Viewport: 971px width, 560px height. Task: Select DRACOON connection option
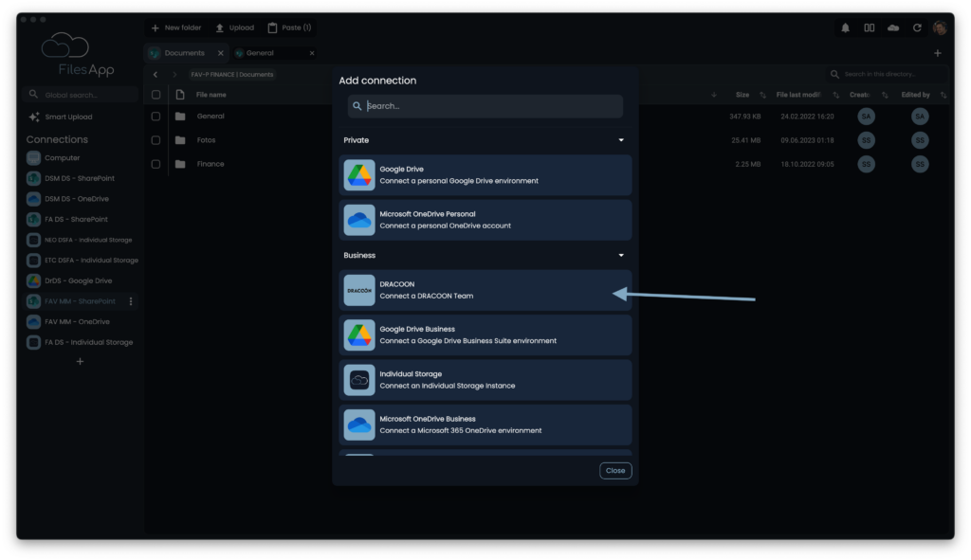pos(485,290)
